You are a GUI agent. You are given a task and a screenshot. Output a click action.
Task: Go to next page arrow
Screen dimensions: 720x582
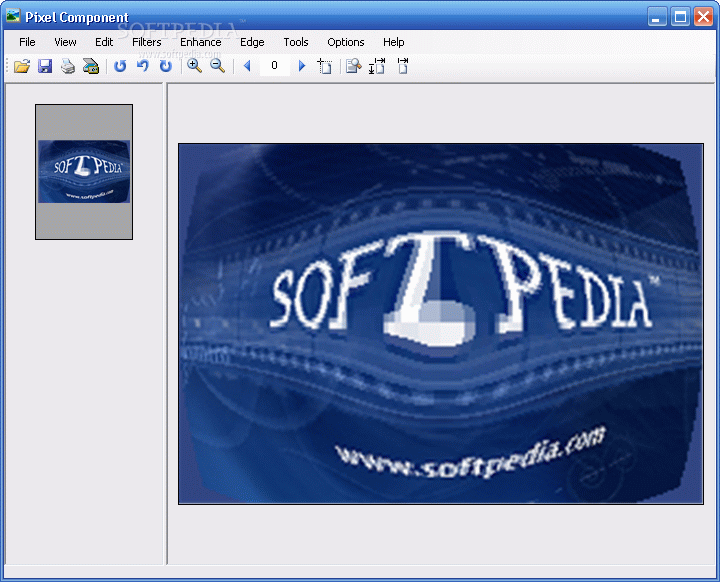point(302,66)
